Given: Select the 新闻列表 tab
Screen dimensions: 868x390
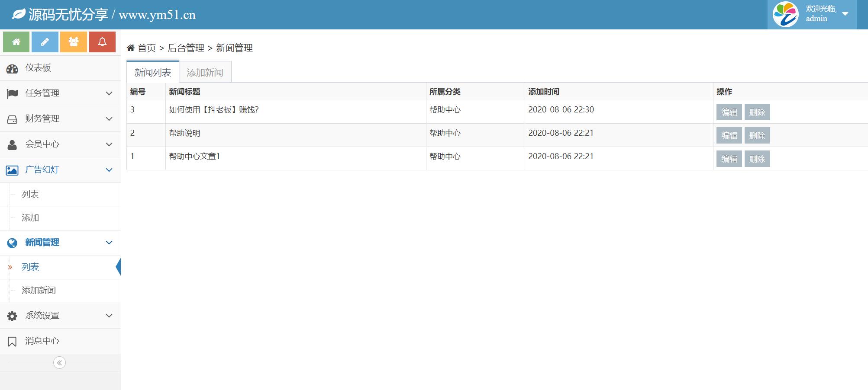Looking at the screenshot, I should point(152,73).
